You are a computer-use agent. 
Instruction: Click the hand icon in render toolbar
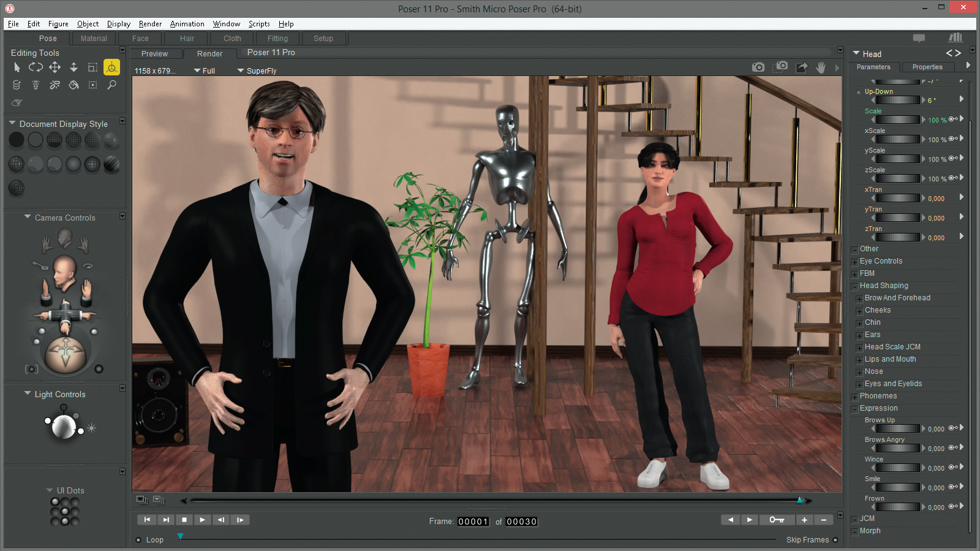tap(821, 67)
